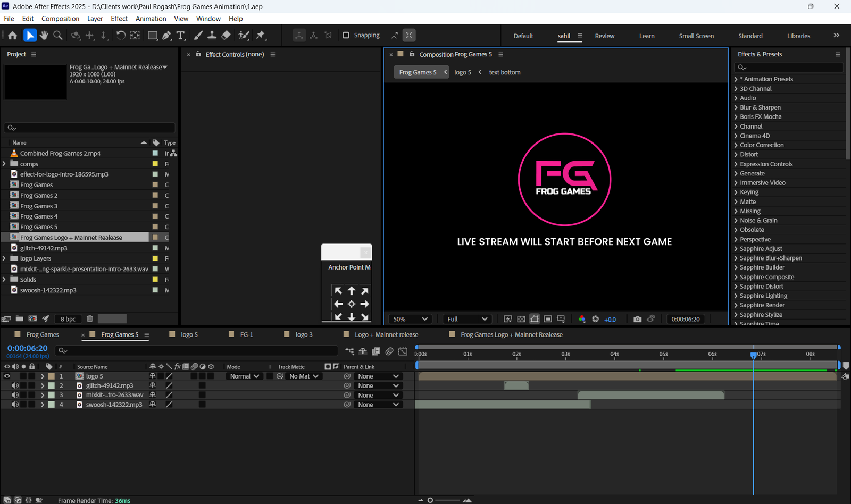
Task: Open the 50% magnification dropdown
Action: 410,319
